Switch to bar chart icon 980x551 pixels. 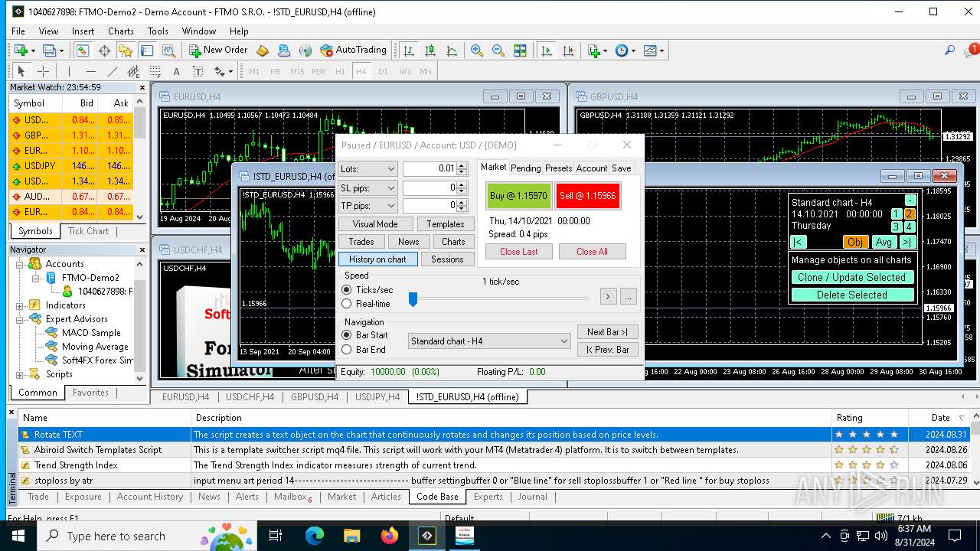point(409,51)
